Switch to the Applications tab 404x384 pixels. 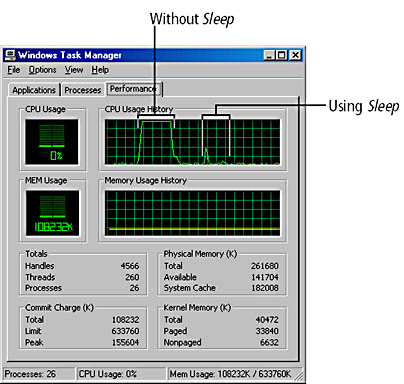[x=34, y=90]
